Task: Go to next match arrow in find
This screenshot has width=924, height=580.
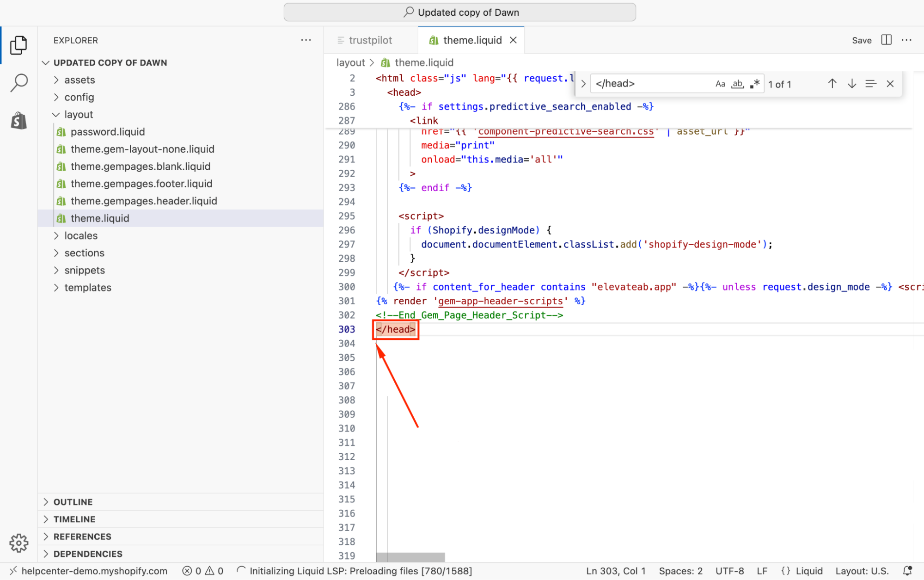Action: (x=851, y=84)
